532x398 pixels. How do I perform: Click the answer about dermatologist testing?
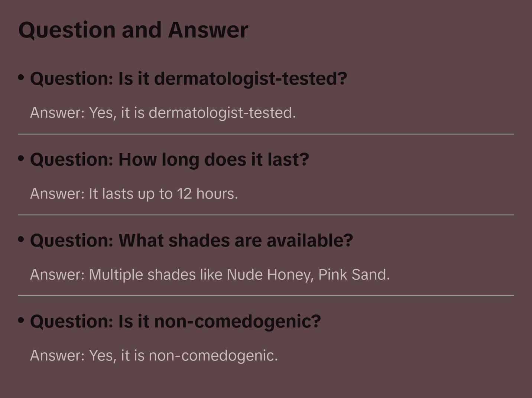click(x=163, y=113)
